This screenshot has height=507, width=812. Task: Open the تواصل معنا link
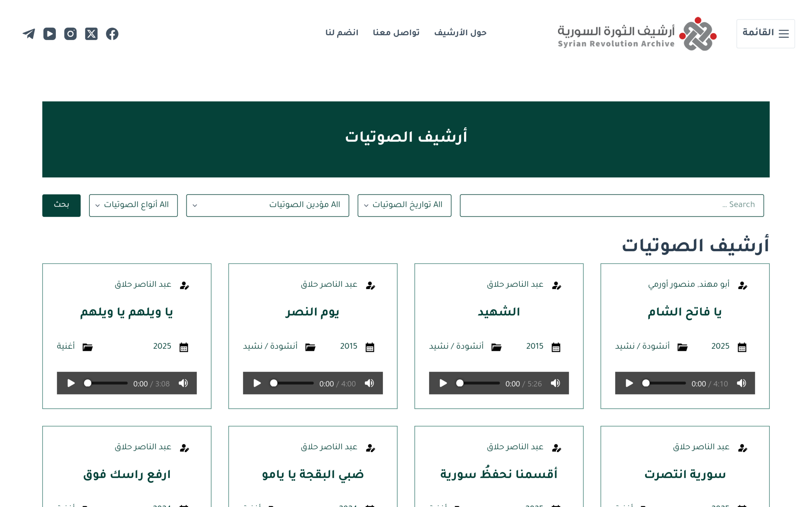click(396, 33)
